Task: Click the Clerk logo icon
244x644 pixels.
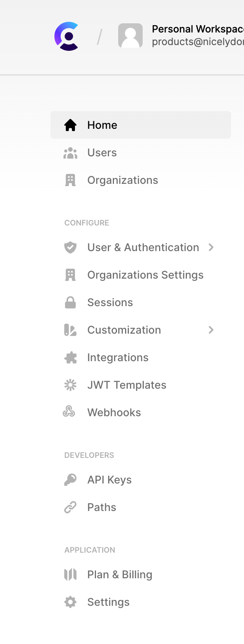Action: 67,37
